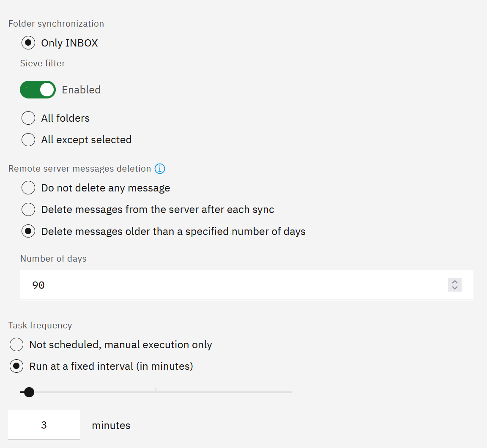Click the info icon beside Remote server messages deletion
Screen dimensions: 487x448
160,169
